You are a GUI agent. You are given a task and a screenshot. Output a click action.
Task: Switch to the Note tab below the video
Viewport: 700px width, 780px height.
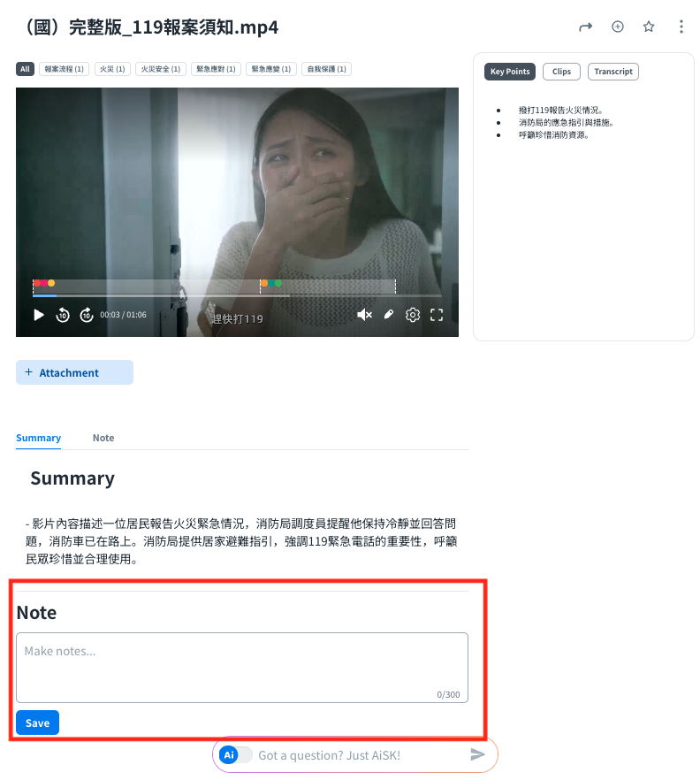[103, 438]
